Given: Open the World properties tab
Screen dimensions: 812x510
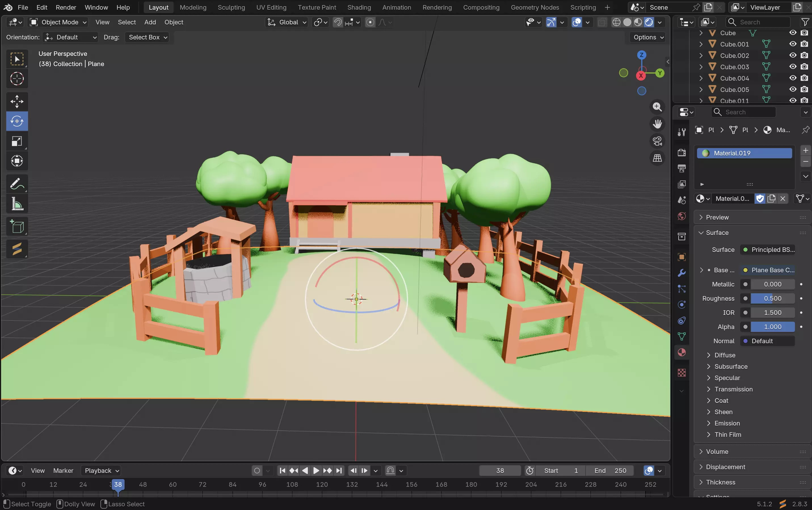Looking at the screenshot, I should [x=681, y=216].
